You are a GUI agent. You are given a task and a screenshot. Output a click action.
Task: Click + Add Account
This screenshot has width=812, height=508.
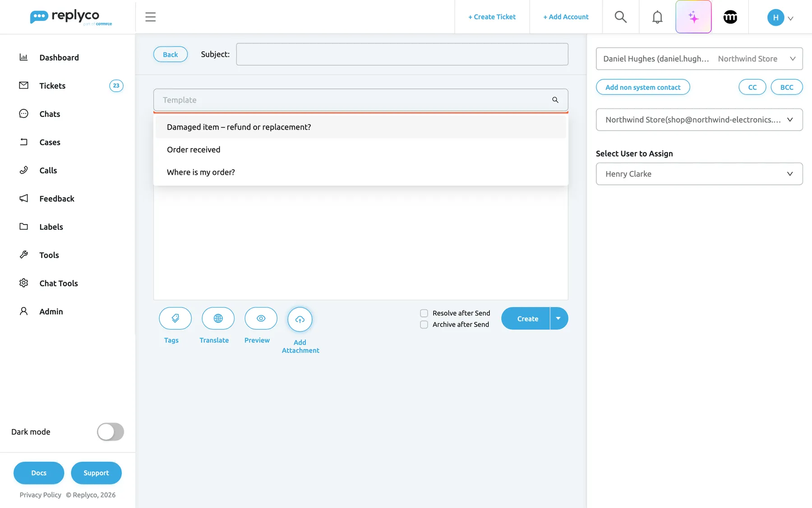click(566, 17)
